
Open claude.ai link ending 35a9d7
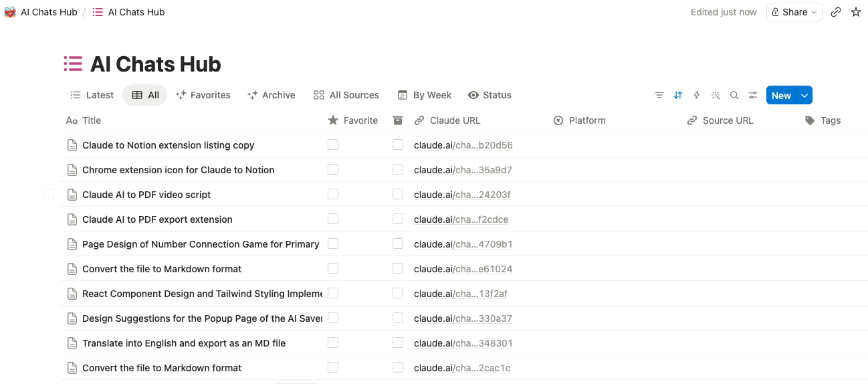click(463, 170)
